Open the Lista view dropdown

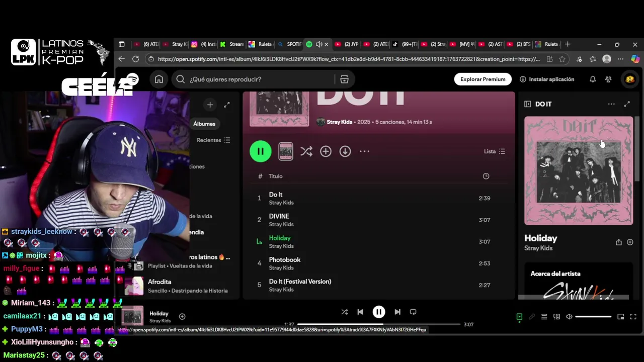point(494,151)
